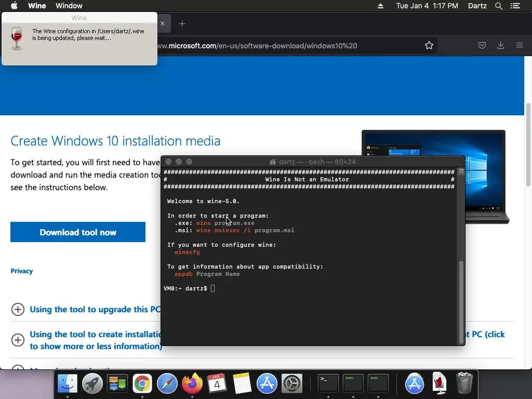Open Trash in the Dock
Viewport: 532px width, 399px height.
tap(464, 383)
